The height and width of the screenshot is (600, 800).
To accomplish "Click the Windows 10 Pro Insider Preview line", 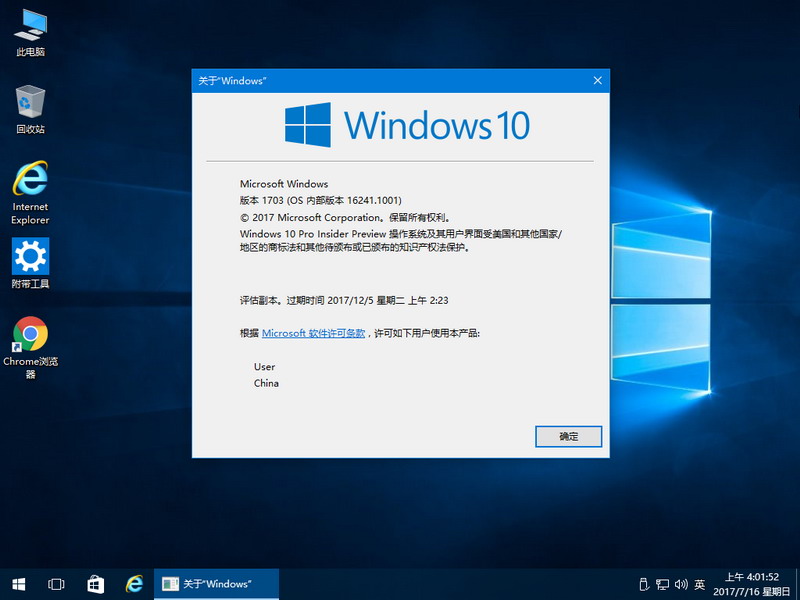I will [x=401, y=241].
